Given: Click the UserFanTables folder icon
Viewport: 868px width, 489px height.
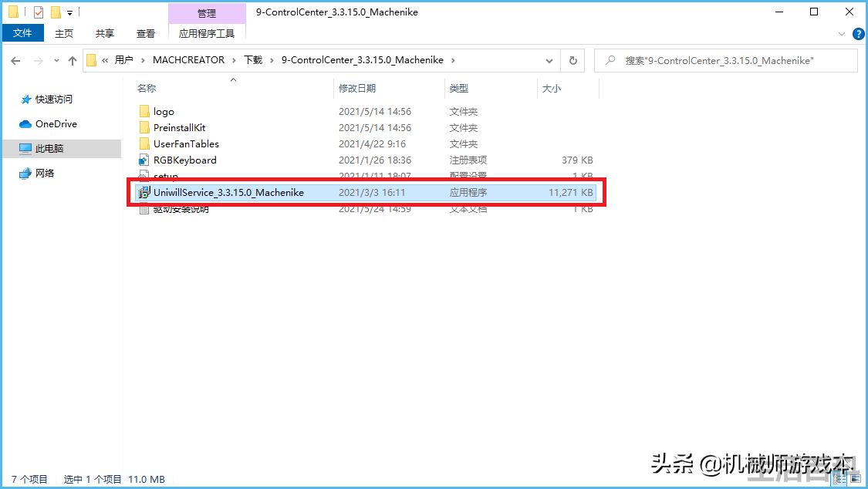Looking at the screenshot, I should (x=144, y=143).
